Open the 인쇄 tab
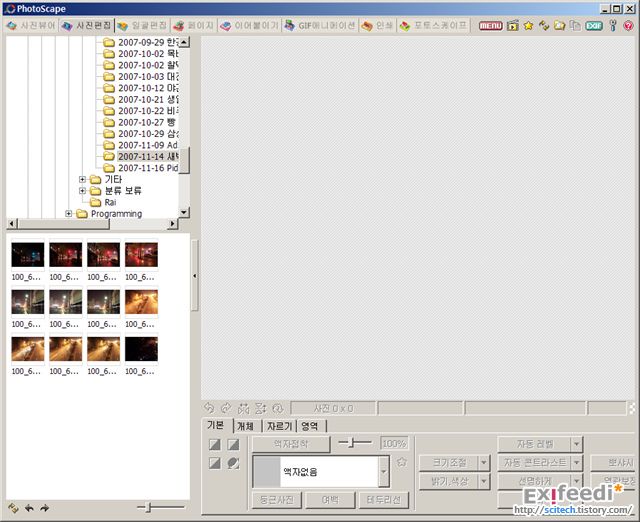The height and width of the screenshot is (522, 640). (378, 26)
